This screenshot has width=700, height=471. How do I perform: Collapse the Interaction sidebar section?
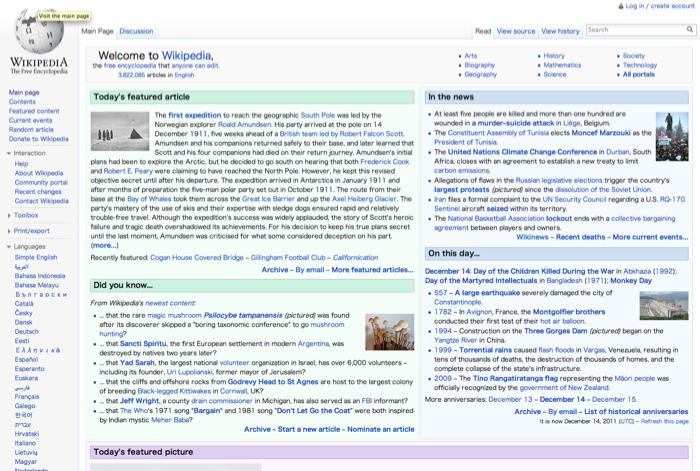9,153
